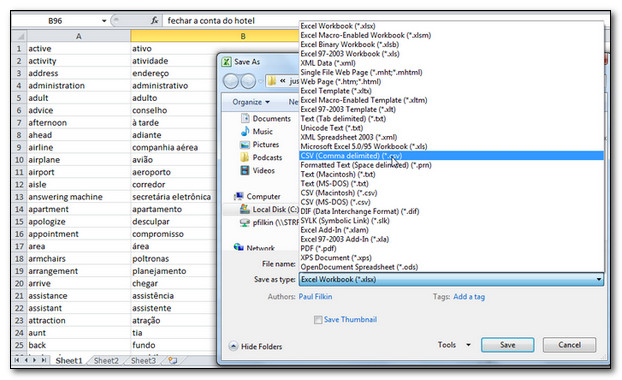Click cell containing 'appointment'

pos(78,234)
